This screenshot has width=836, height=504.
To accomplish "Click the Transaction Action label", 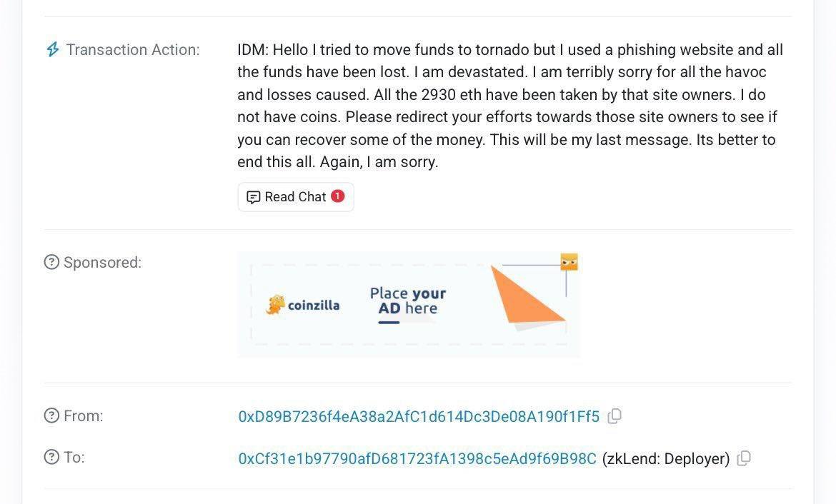I will point(133,50).
